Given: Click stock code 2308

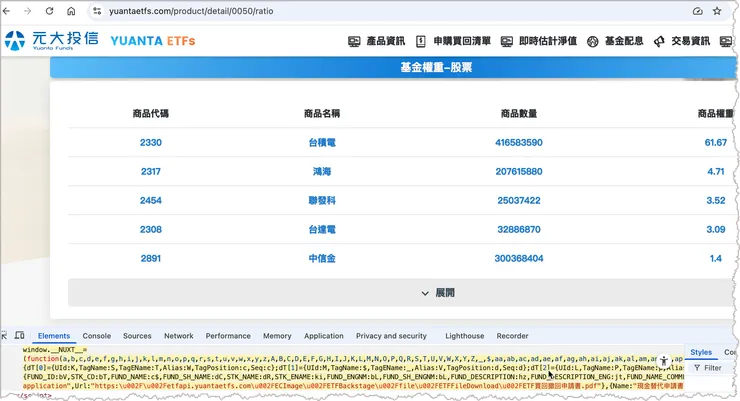Looking at the screenshot, I should tap(151, 230).
